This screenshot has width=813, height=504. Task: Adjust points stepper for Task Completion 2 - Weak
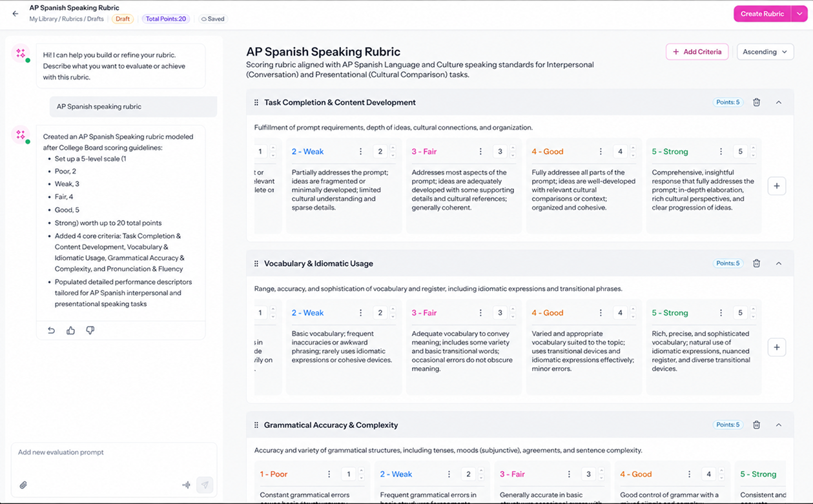tap(393, 152)
